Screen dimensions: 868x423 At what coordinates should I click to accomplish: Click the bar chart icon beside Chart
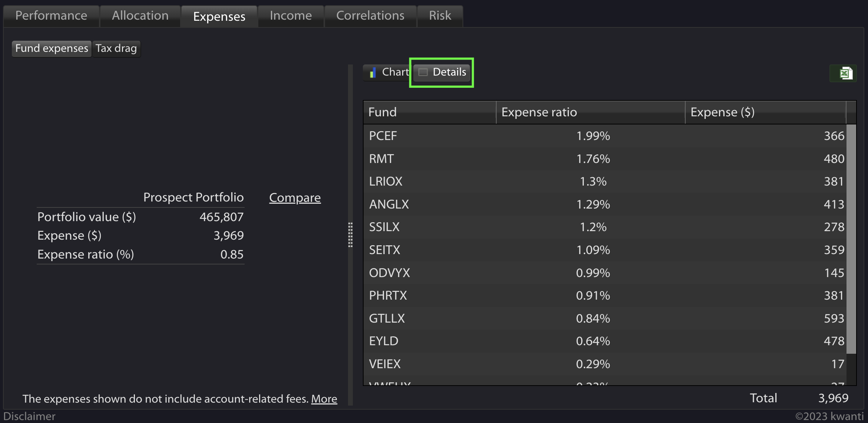pos(372,72)
